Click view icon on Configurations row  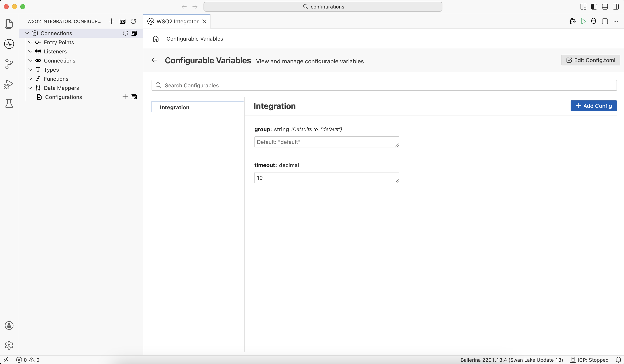tap(134, 97)
